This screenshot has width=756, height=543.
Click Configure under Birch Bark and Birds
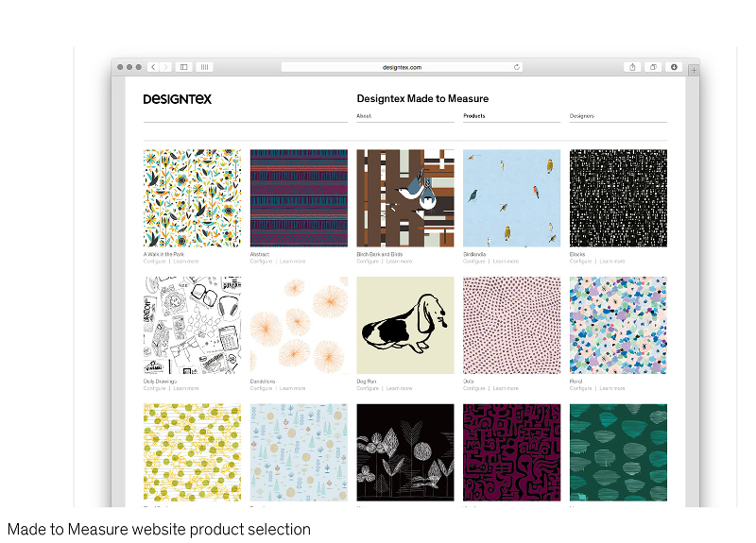click(368, 262)
